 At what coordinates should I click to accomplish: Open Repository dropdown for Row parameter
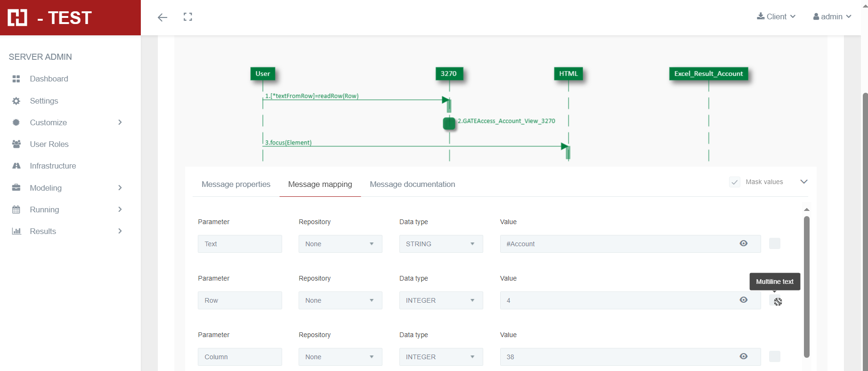coord(340,300)
